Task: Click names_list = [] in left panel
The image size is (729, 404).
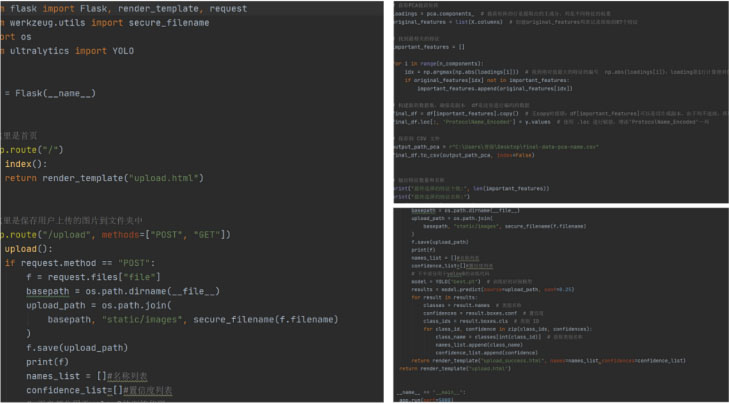Action: (x=65, y=375)
